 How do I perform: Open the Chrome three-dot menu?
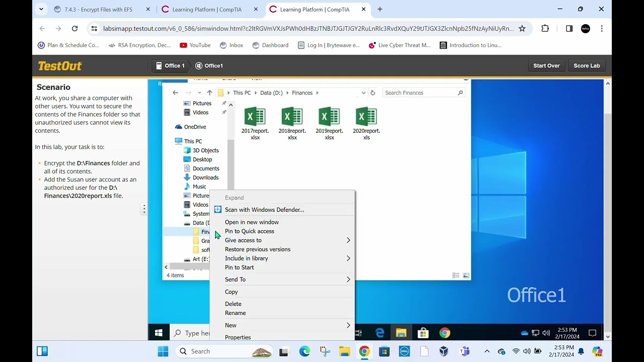point(602,29)
